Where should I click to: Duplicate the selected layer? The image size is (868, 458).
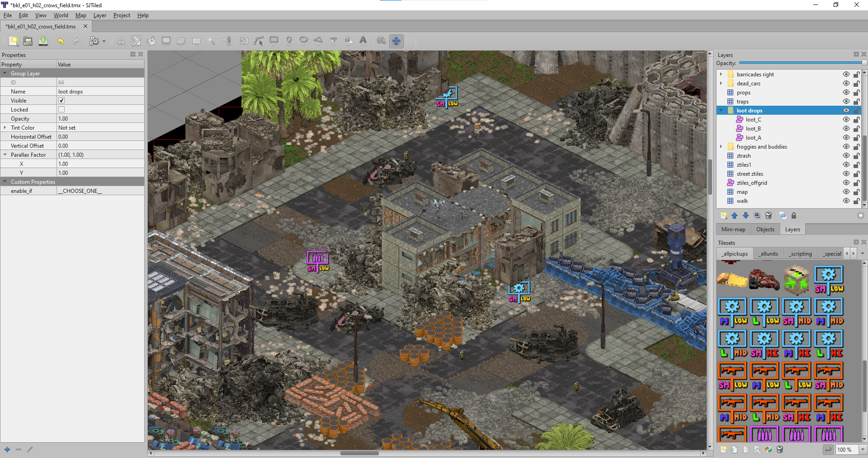[757, 215]
